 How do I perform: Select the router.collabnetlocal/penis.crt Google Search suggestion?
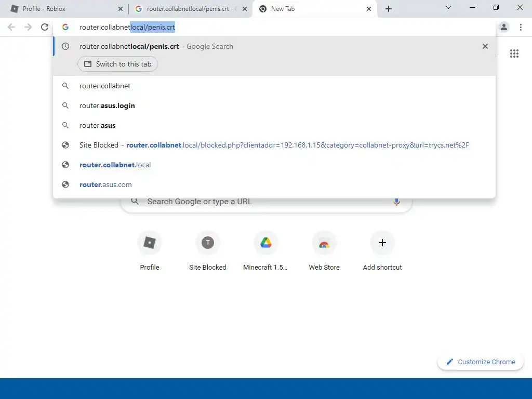pyautogui.click(x=274, y=46)
